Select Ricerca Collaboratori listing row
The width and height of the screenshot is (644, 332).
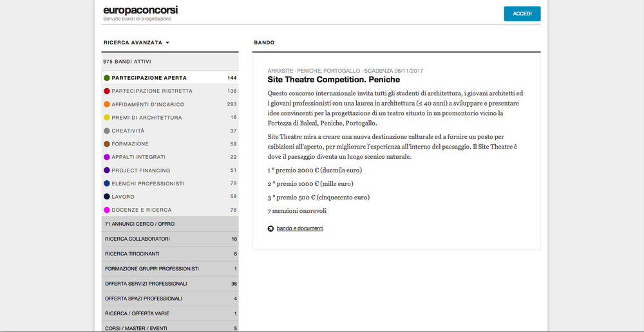[138, 239]
